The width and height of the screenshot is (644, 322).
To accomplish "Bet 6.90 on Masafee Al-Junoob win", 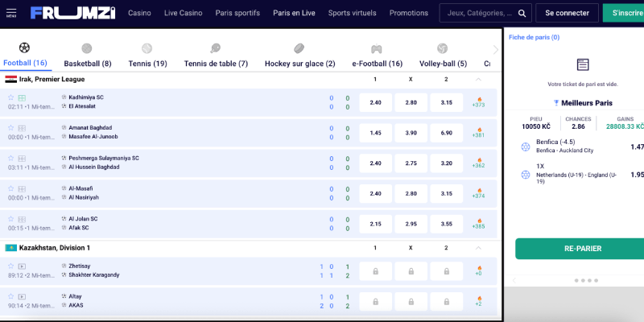I will pos(447,133).
